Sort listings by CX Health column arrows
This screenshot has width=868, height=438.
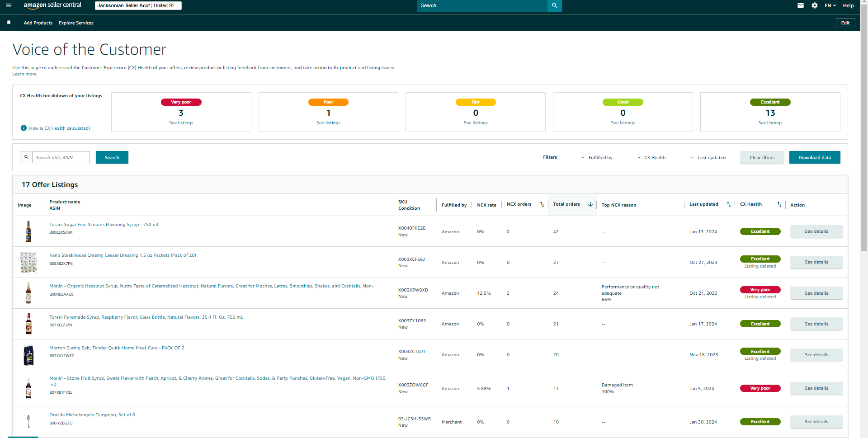coord(779,204)
